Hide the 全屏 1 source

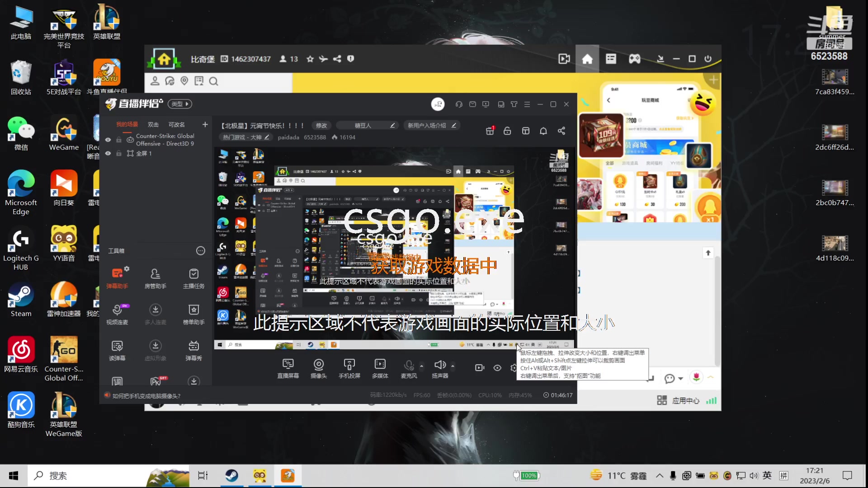click(108, 153)
